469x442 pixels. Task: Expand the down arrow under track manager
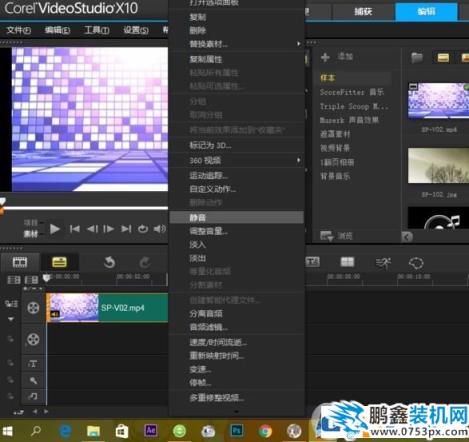(11, 319)
